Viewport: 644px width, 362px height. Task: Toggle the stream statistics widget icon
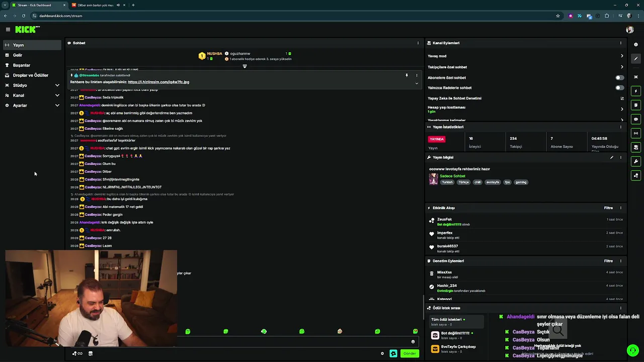tap(636, 133)
